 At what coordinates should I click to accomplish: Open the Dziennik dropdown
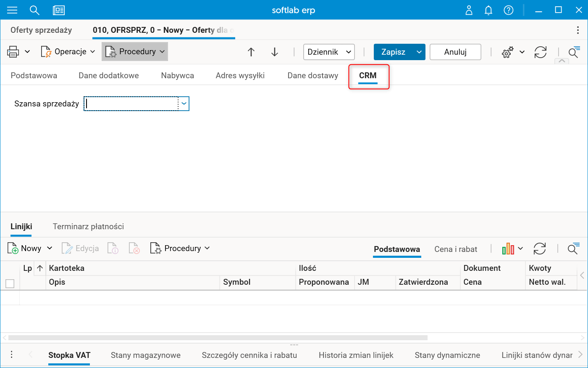click(x=329, y=52)
